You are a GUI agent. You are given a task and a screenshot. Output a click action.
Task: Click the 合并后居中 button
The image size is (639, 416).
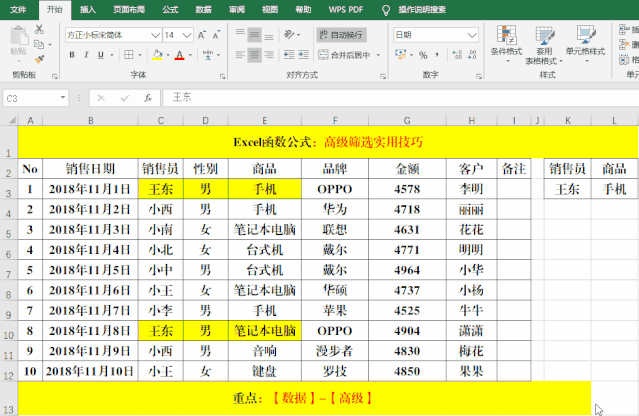346,56
